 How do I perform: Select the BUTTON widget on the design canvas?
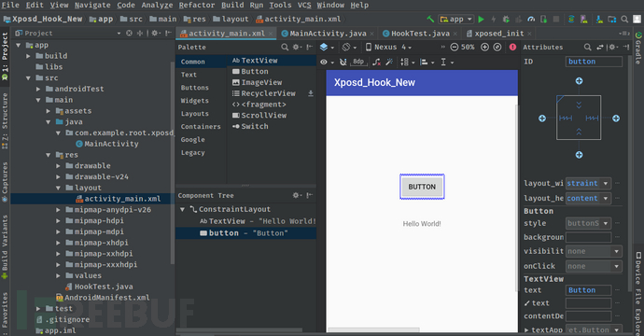[422, 187]
